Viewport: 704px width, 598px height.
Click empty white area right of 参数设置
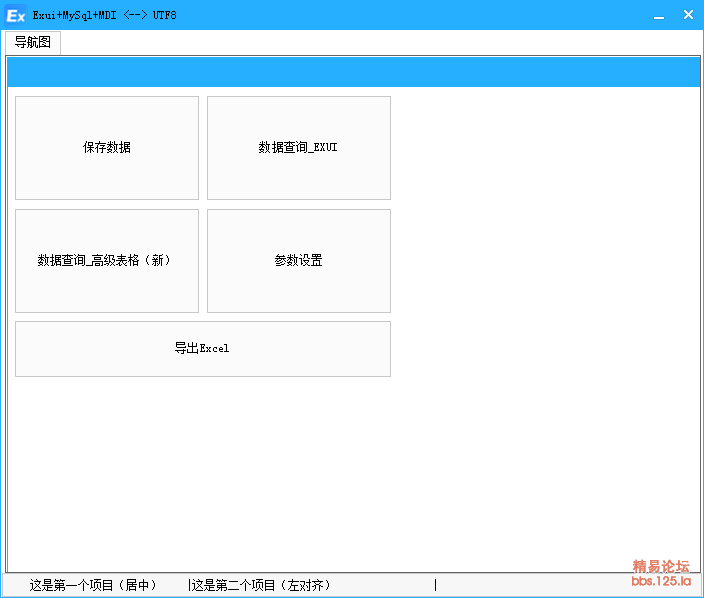[540, 260]
